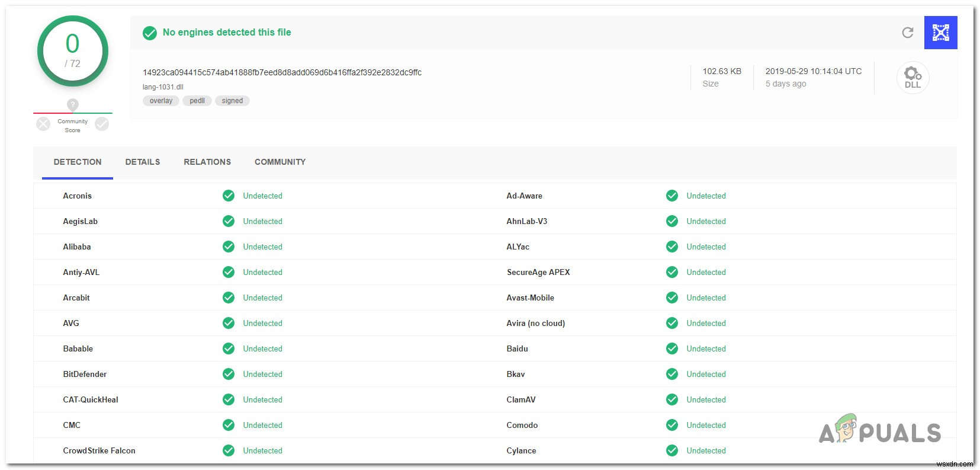Click the Undetected result for BitDefender
Viewport: 980px width, 470px height.
coord(262,374)
